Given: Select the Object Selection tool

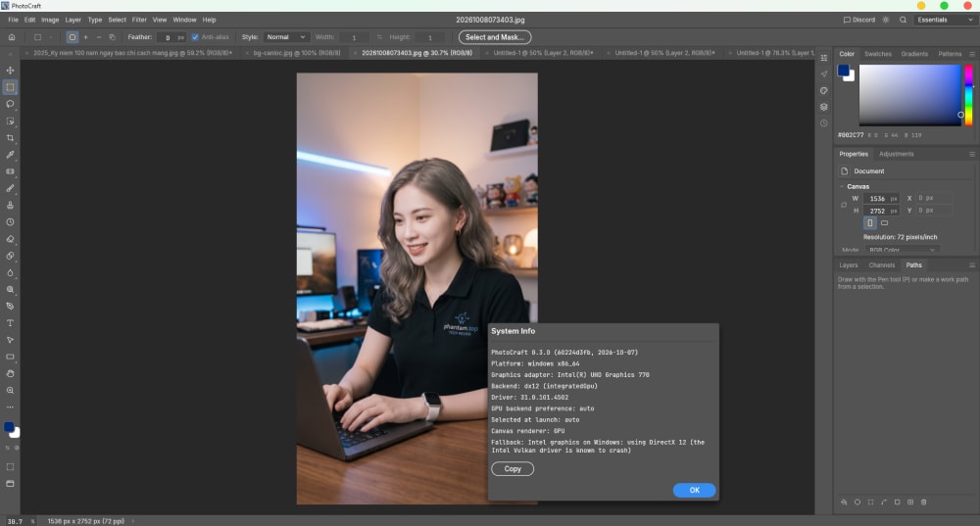Looking at the screenshot, I should point(10,121).
